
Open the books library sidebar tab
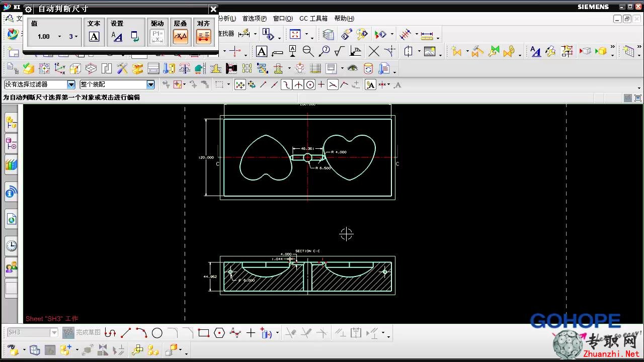pyautogui.click(x=11, y=164)
